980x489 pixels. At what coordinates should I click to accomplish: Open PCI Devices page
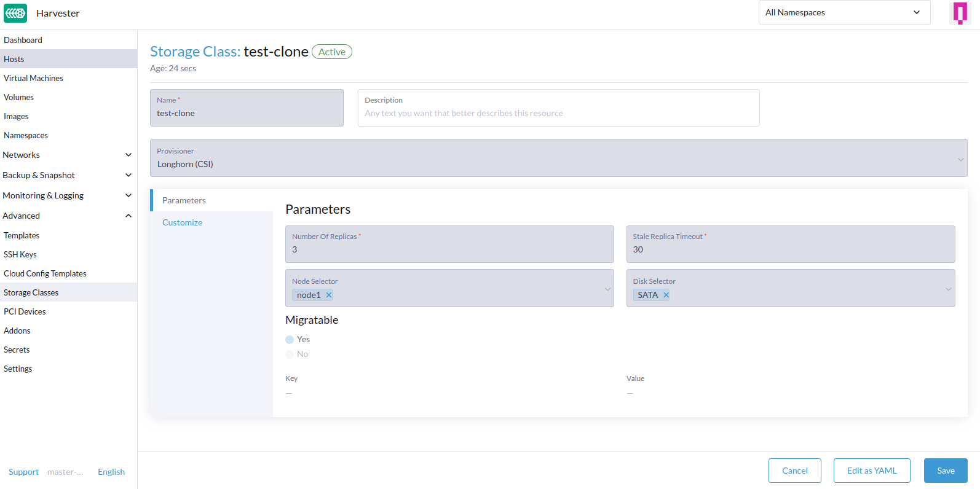(68, 311)
